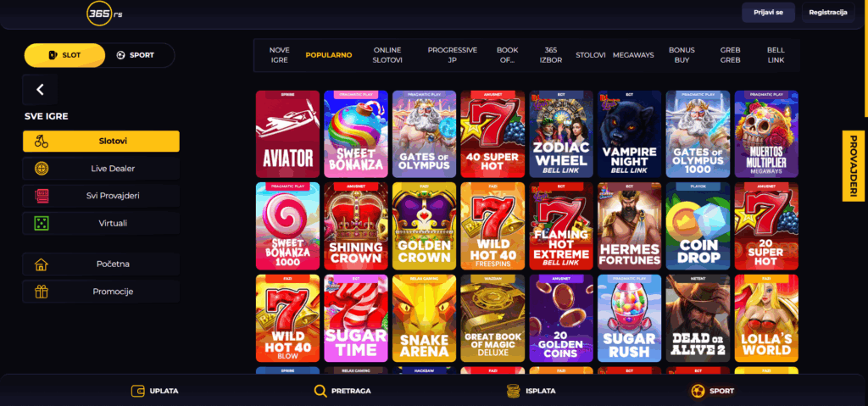Click the slot machine icon for Svi Provajderi

tap(41, 196)
